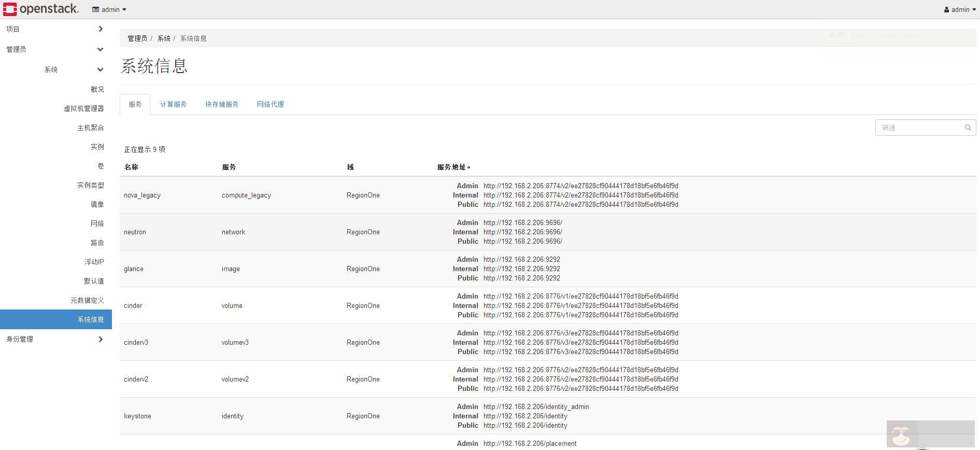Open the admin user menu
The height and width of the screenshot is (450, 980).
960,9
